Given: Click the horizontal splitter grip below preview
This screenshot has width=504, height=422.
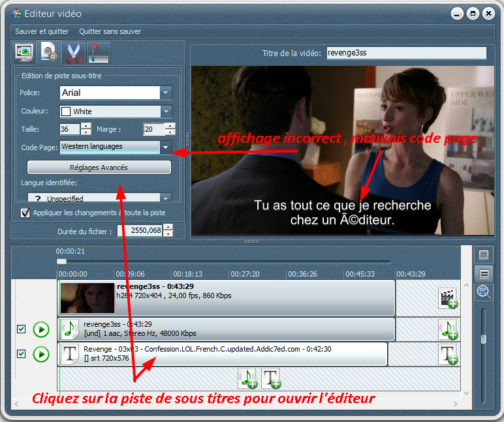Looking at the screenshot, I should 252,242.
